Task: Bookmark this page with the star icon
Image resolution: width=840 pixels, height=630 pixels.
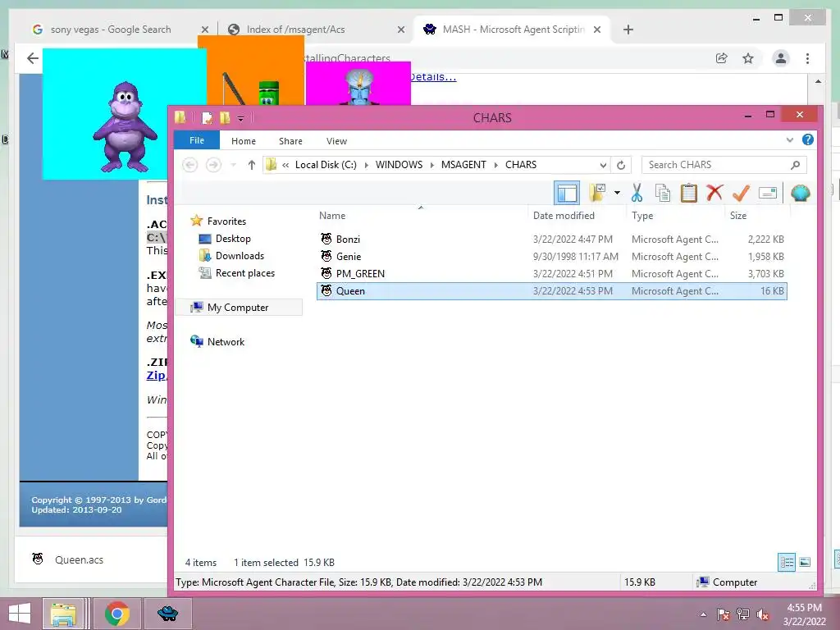Action: [x=748, y=58]
